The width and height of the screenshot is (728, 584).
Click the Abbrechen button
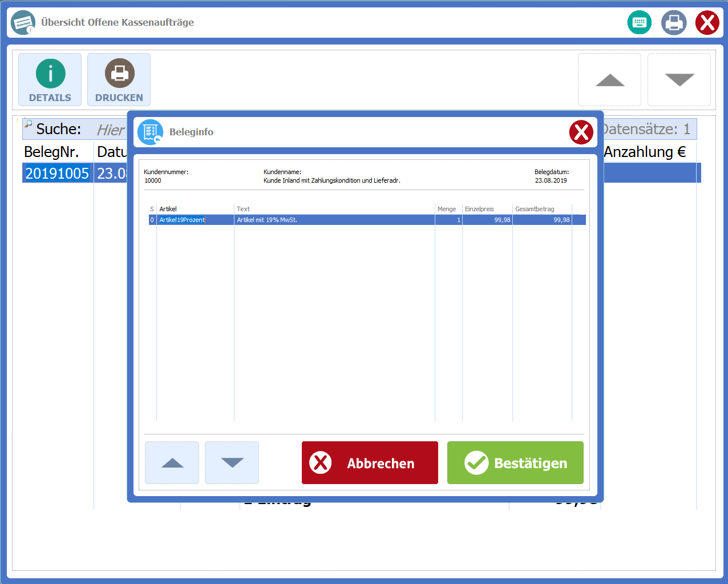pos(370,463)
